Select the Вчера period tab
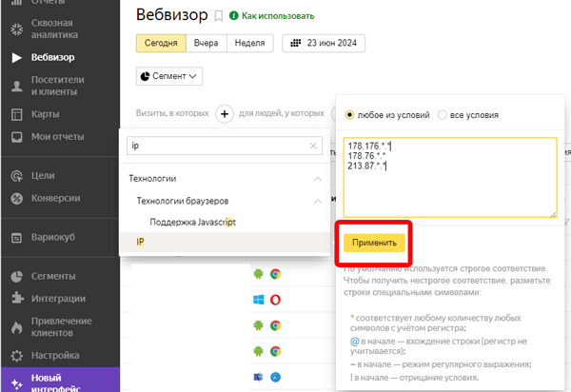 (x=207, y=44)
